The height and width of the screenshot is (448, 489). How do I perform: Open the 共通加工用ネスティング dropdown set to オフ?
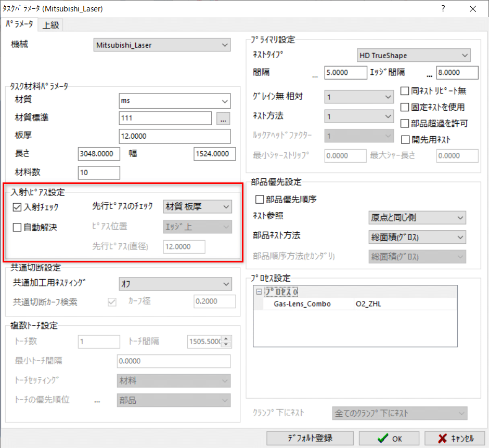pos(175,284)
